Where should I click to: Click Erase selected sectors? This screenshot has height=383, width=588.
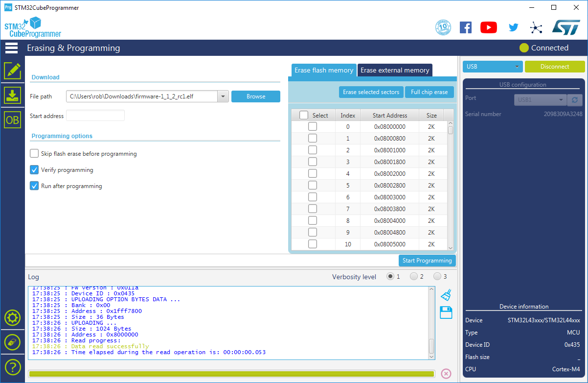[x=371, y=92]
